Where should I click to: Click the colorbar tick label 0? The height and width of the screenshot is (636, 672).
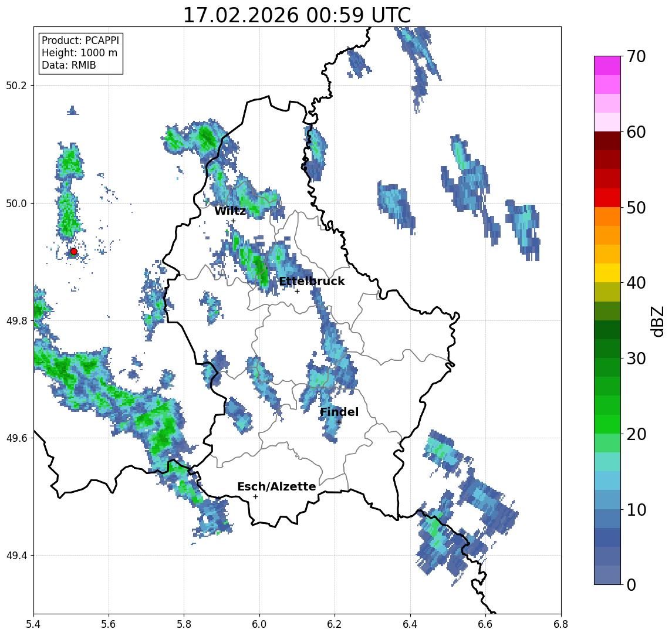(x=631, y=584)
